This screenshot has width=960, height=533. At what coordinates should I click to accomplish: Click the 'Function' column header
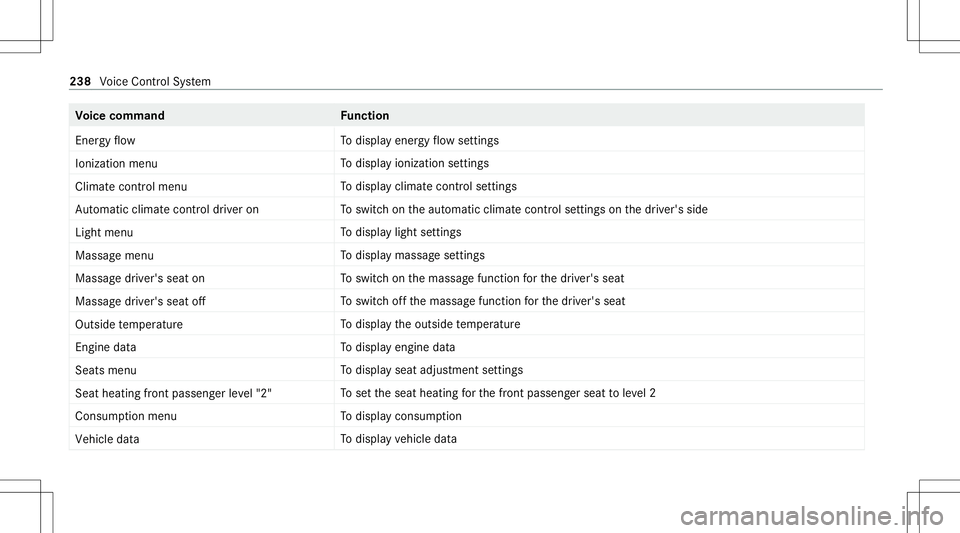(x=365, y=116)
